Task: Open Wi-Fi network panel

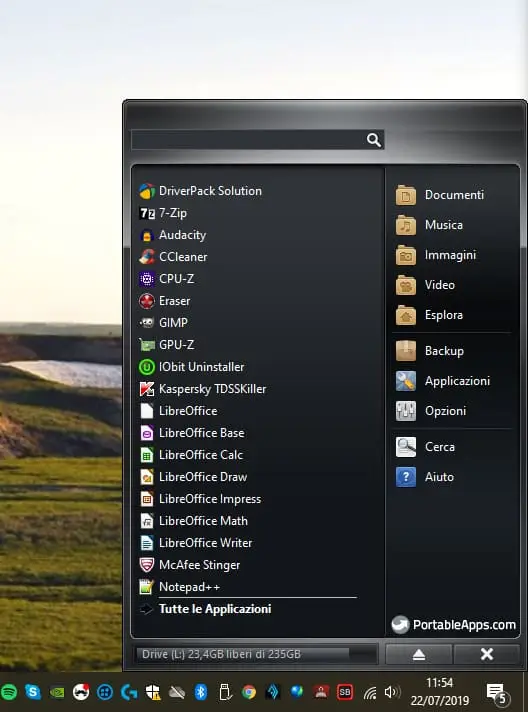Action: pos(370,693)
